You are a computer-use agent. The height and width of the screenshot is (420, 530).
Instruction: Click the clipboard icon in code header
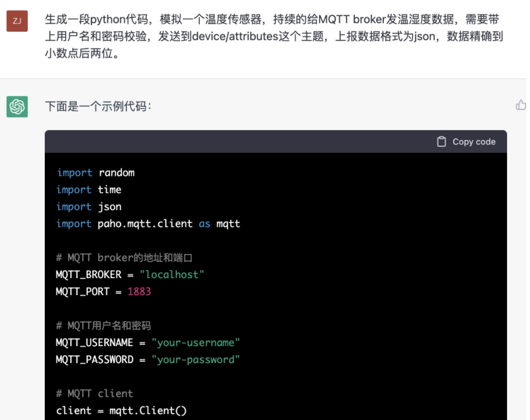pos(441,142)
